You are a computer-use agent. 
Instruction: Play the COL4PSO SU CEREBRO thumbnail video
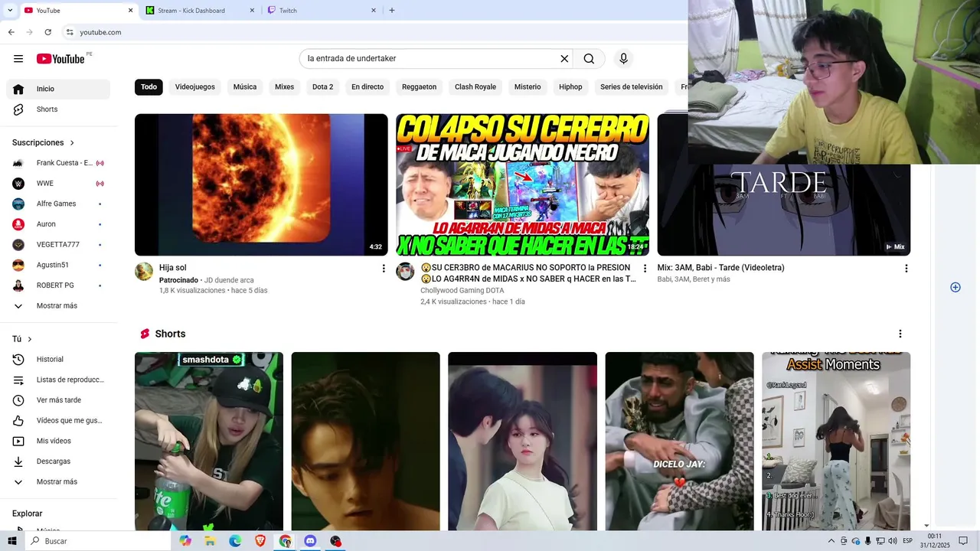coord(522,184)
